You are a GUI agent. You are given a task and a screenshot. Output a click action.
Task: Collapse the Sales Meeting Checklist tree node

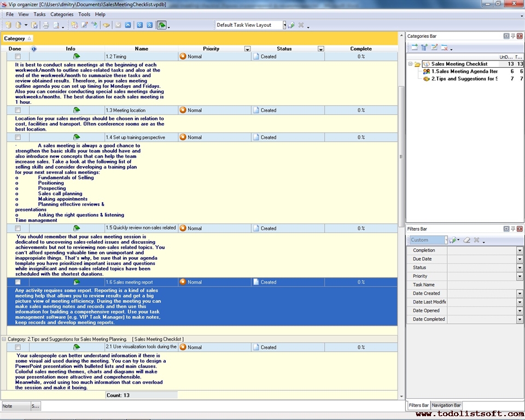coord(410,64)
